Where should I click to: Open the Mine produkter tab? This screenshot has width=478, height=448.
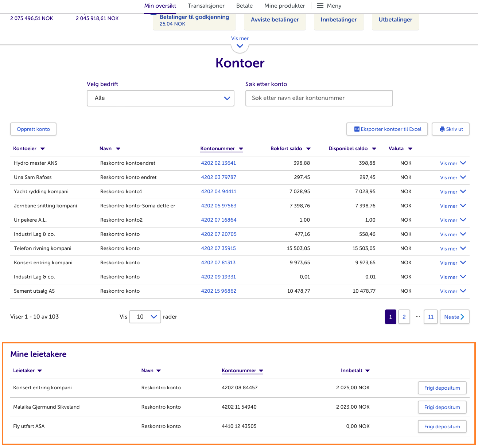(x=284, y=6)
